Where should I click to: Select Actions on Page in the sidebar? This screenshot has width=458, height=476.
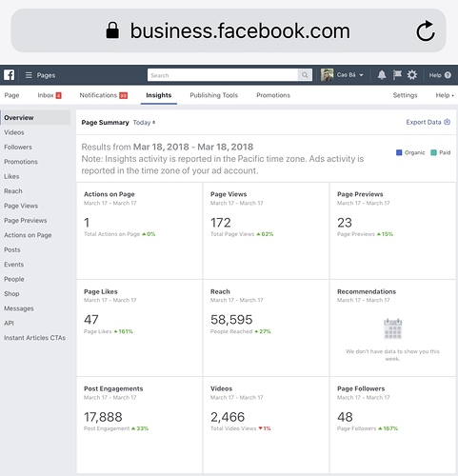pos(28,235)
